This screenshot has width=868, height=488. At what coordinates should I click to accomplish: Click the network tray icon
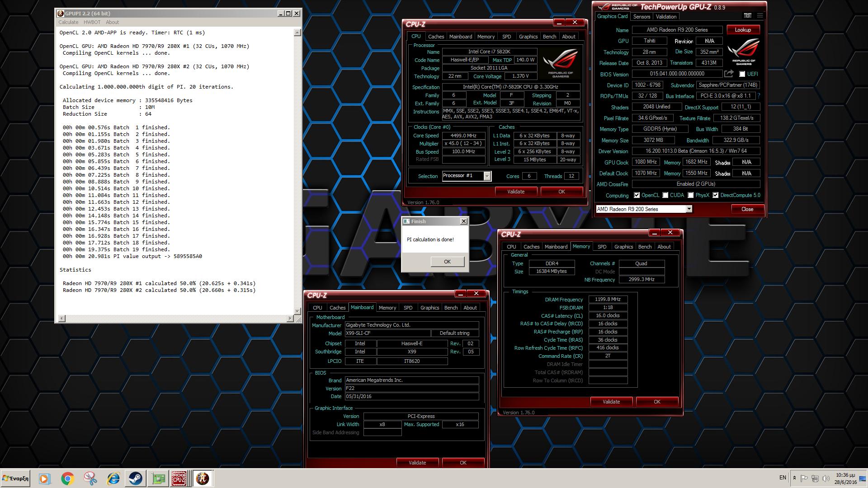pyautogui.click(x=815, y=478)
